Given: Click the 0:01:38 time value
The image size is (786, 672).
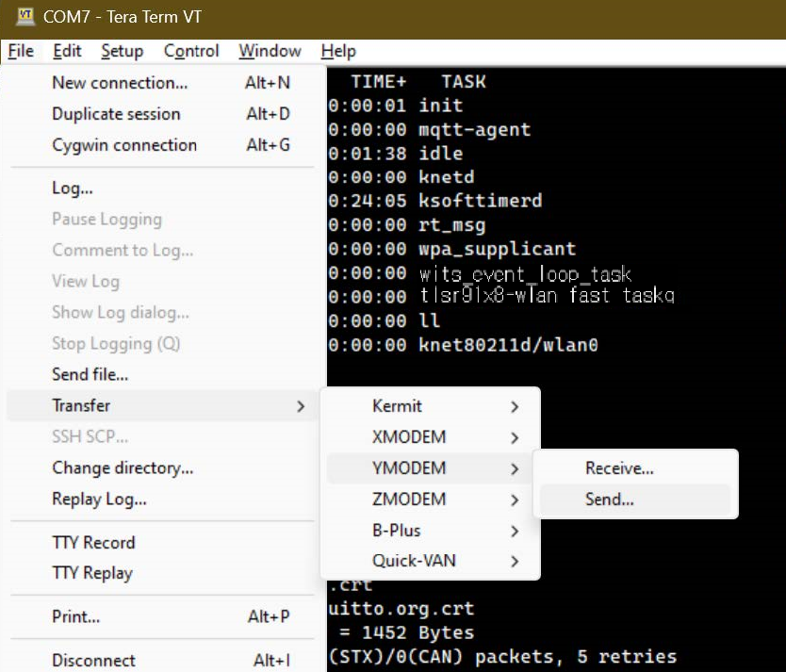Looking at the screenshot, I should [x=368, y=154].
